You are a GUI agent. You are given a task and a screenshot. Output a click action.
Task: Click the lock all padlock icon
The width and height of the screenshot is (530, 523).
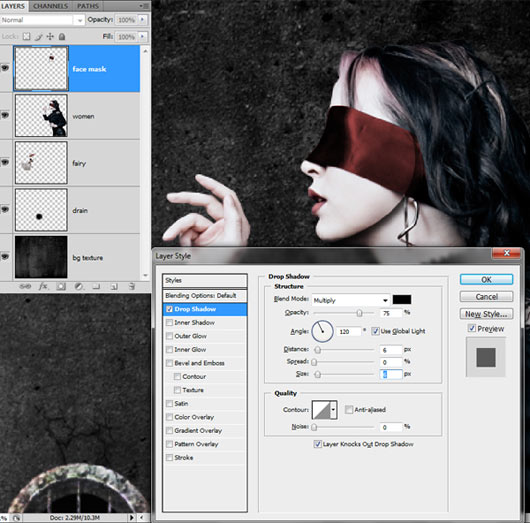point(62,37)
